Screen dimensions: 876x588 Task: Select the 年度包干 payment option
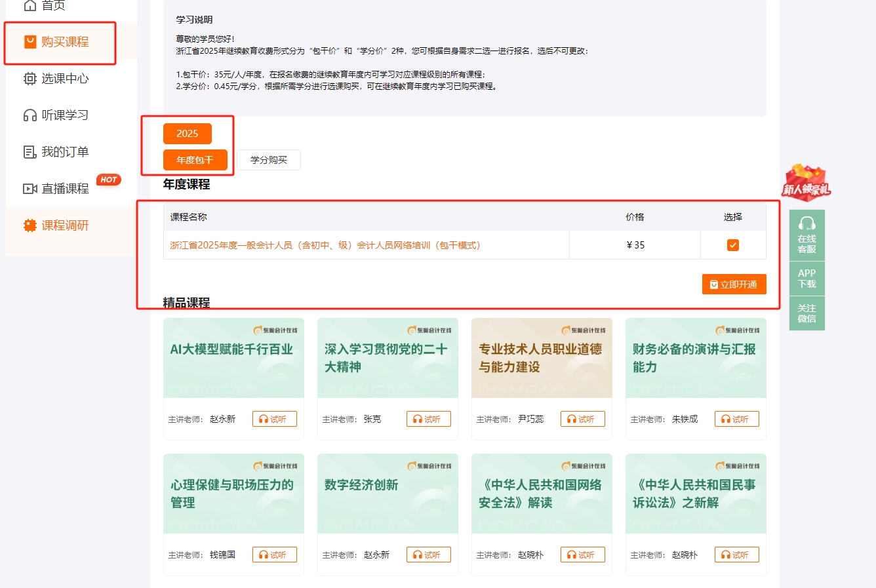click(x=195, y=159)
